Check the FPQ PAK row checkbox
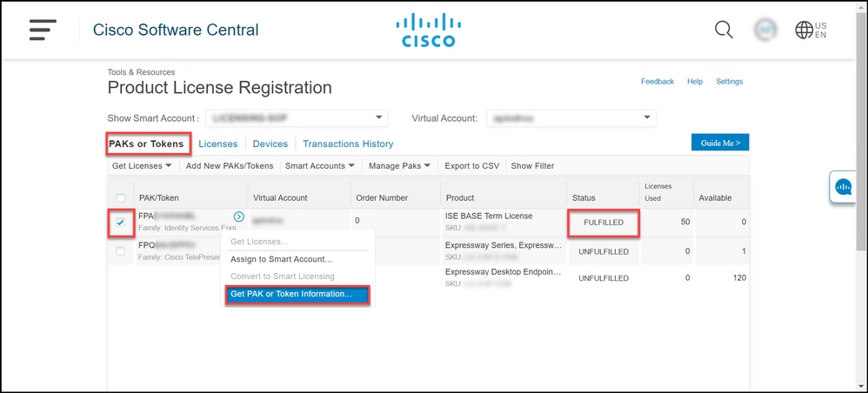868x393 pixels. point(121,251)
